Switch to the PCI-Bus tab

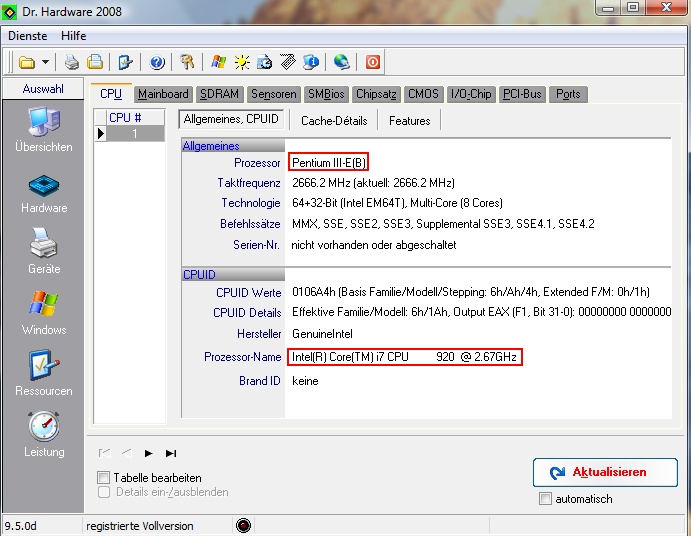click(522, 94)
